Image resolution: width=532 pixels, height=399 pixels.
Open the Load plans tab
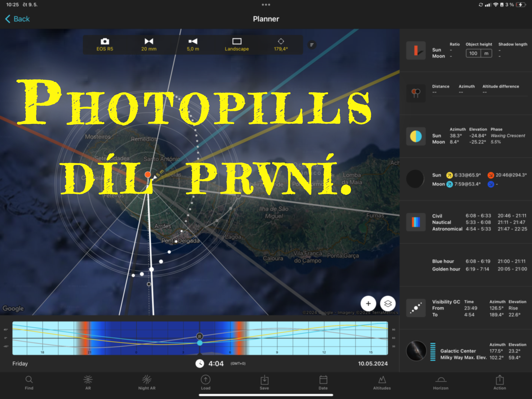point(205,382)
